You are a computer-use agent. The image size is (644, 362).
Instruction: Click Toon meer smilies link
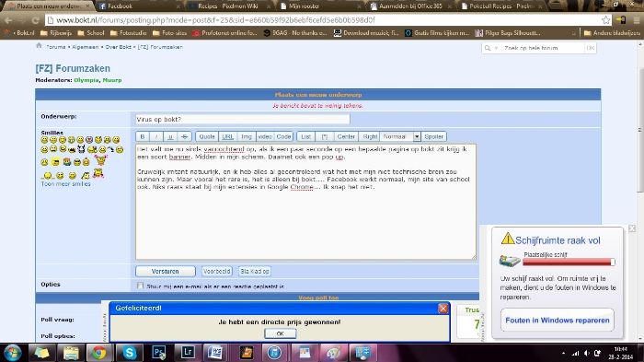65,184
